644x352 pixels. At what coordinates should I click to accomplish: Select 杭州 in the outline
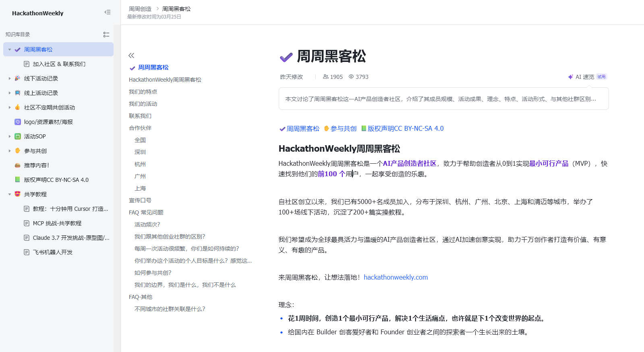pyautogui.click(x=140, y=164)
